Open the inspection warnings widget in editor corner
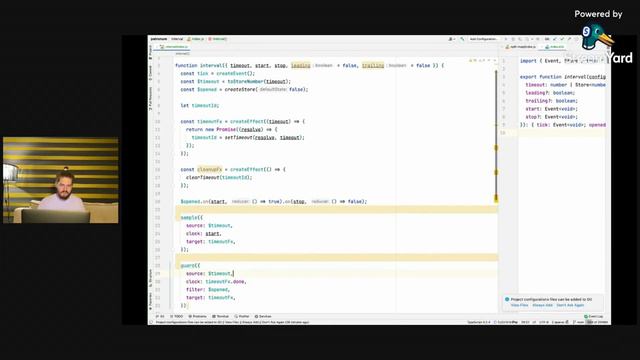This screenshot has width=640, height=360. coord(483,60)
